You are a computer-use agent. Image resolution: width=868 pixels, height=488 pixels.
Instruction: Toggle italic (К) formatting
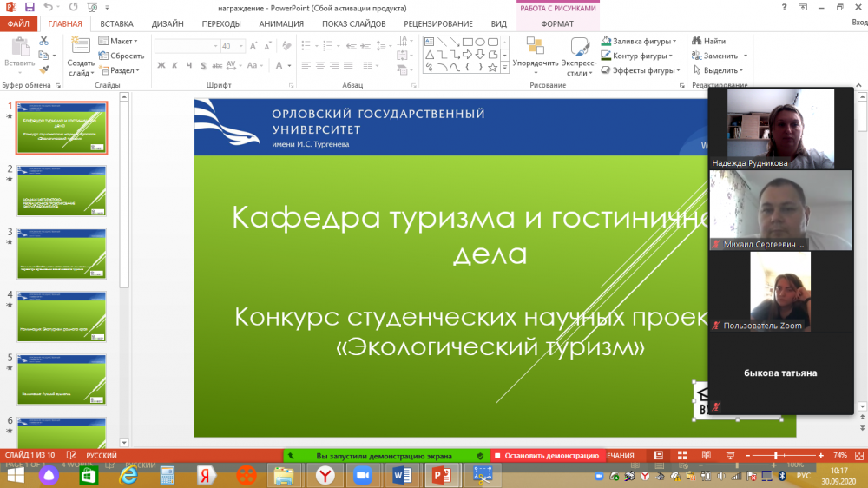tap(174, 66)
